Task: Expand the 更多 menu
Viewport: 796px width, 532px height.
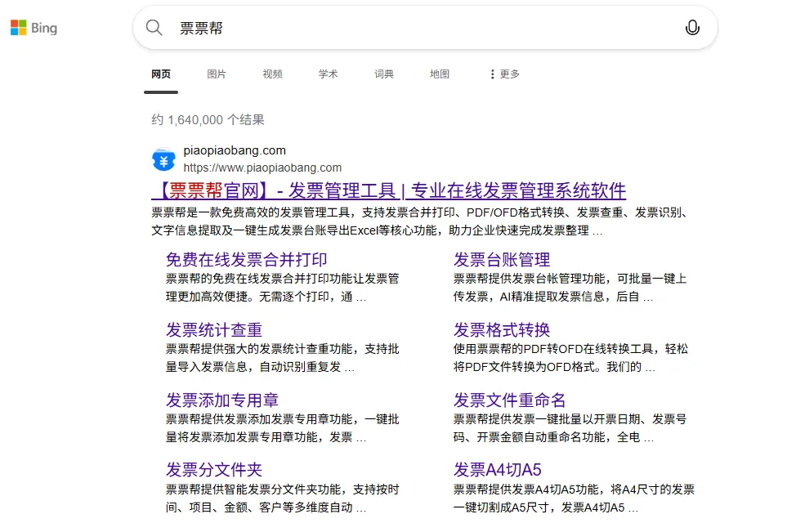Action: click(504, 74)
